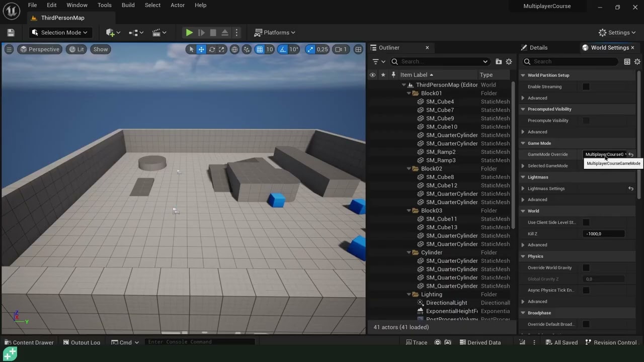This screenshot has width=644, height=362.
Task: Save the current level with the floppy icon
Action: coord(11,33)
